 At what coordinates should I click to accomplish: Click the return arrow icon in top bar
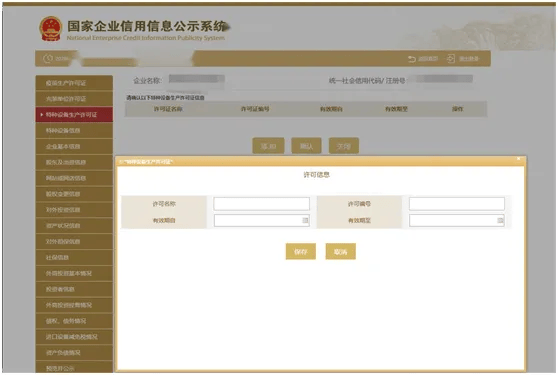coord(412,59)
